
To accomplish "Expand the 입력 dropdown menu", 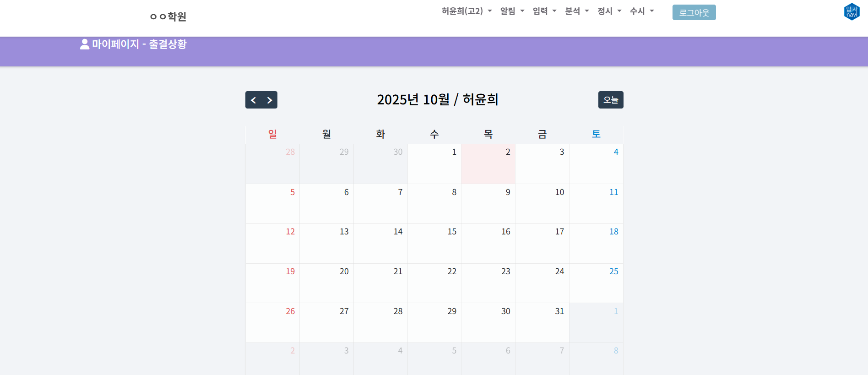I will click(x=544, y=11).
